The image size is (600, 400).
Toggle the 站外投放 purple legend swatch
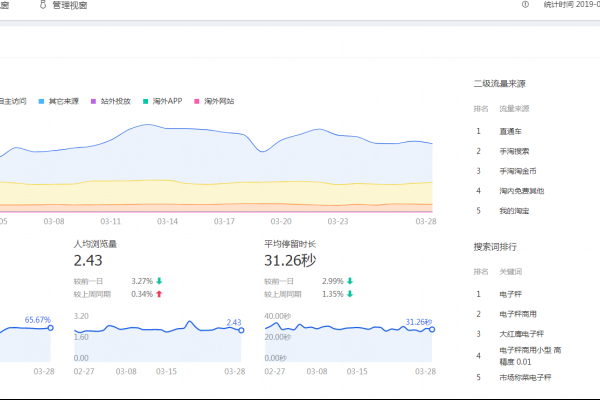coord(93,101)
